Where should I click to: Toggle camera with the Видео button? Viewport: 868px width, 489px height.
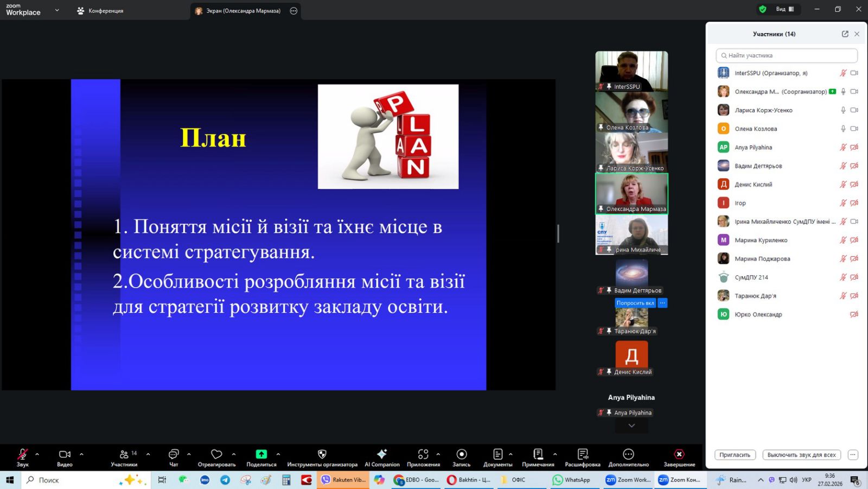(x=65, y=454)
